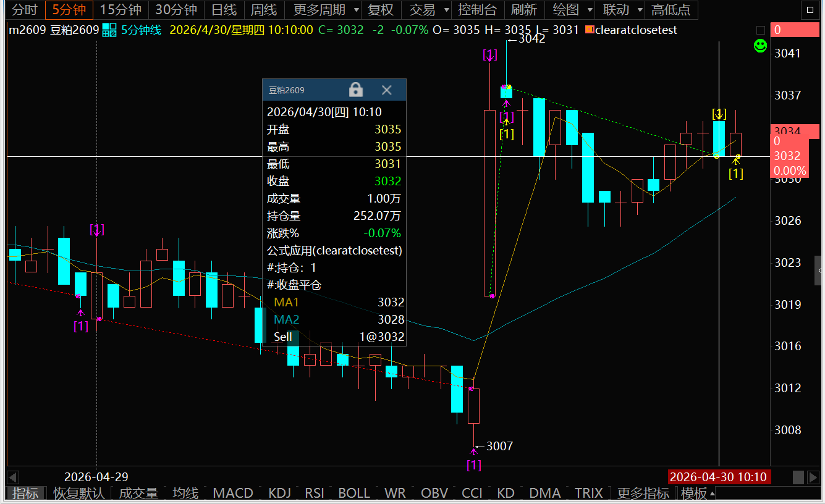Click the scroll-left arrow on the time axis
Image resolution: width=825 pixels, height=504 pixels.
click(13, 477)
